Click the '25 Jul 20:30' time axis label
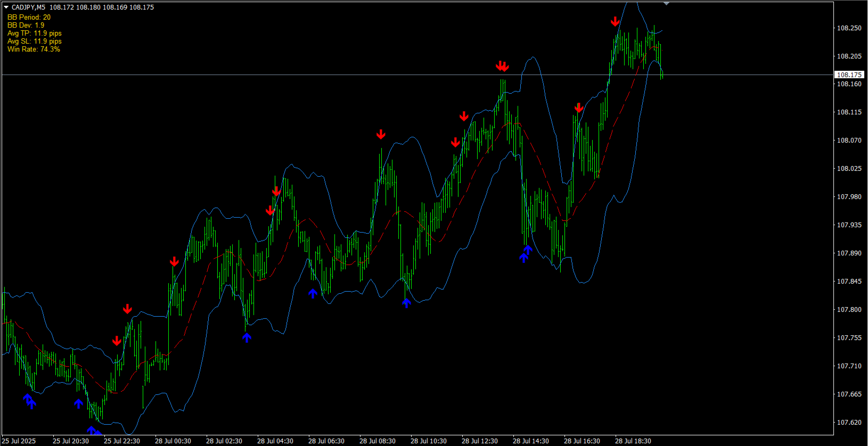This screenshot has height=446, width=868. [71, 441]
